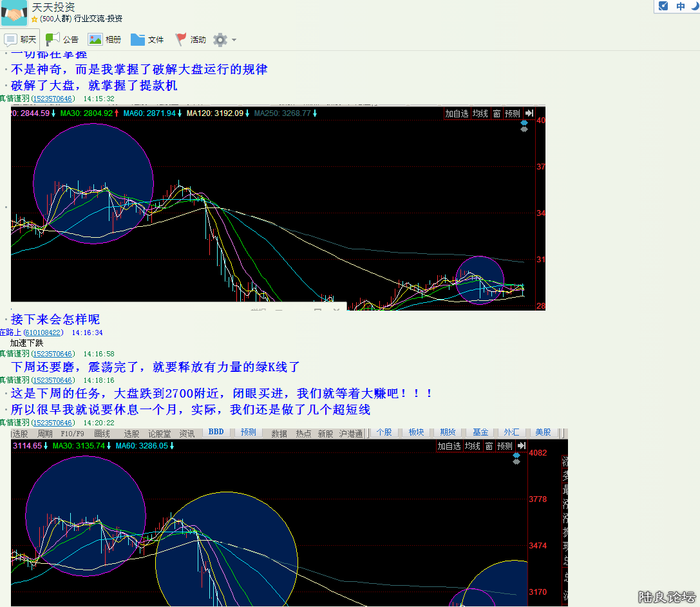Click the 天天投资 group title
The width and height of the screenshot is (700, 607).
pyautogui.click(x=53, y=7)
